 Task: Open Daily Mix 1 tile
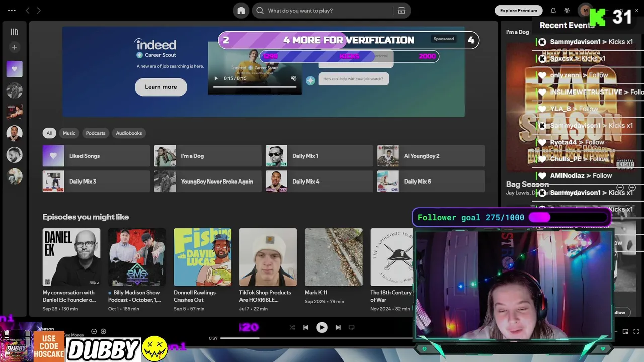point(319,156)
